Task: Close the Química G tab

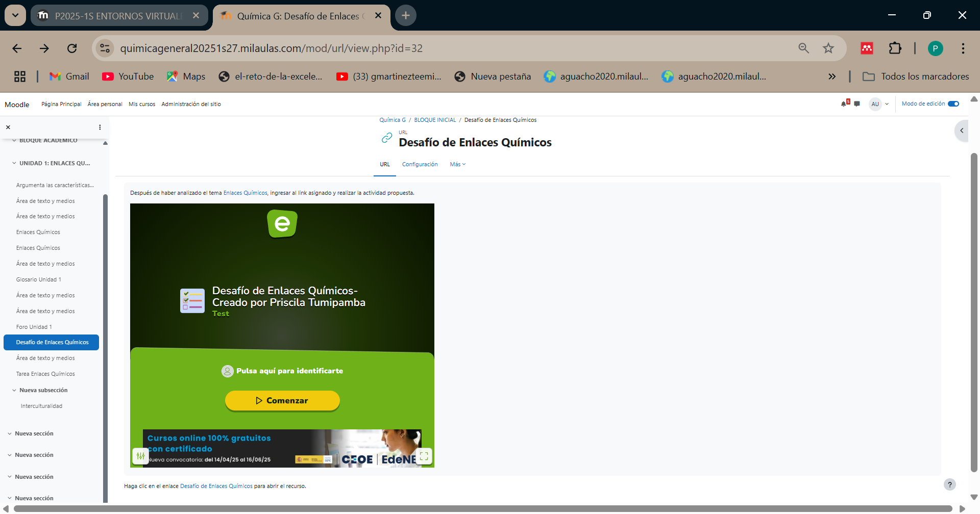Action: [x=378, y=15]
